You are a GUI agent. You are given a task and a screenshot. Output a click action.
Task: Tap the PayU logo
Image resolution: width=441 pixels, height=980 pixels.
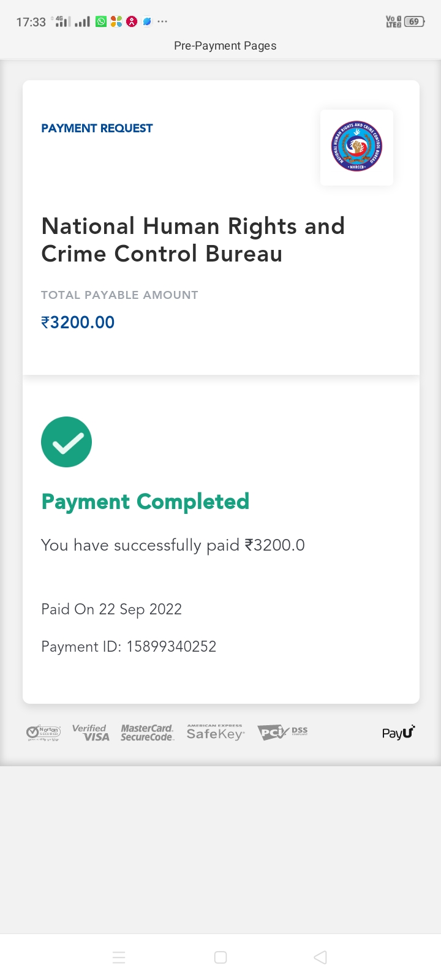pos(398,733)
